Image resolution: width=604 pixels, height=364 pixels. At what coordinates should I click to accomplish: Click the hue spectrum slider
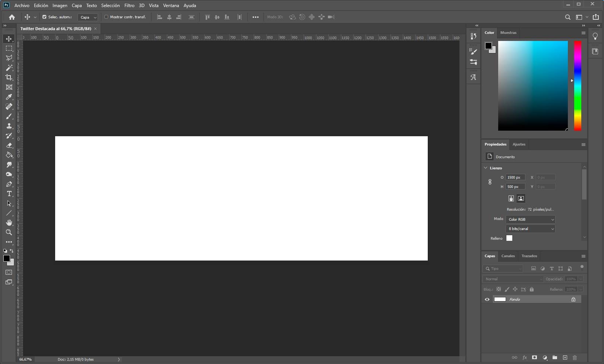tap(578, 86)
